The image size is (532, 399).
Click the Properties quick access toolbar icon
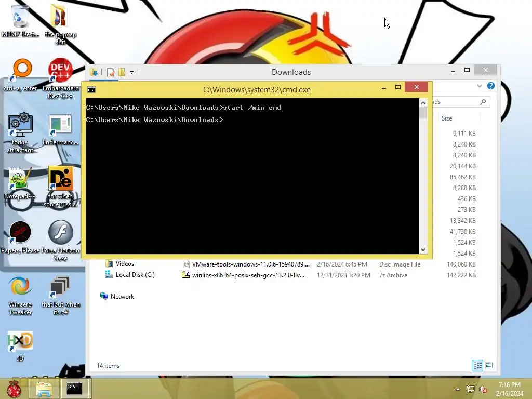coord(110,72)
